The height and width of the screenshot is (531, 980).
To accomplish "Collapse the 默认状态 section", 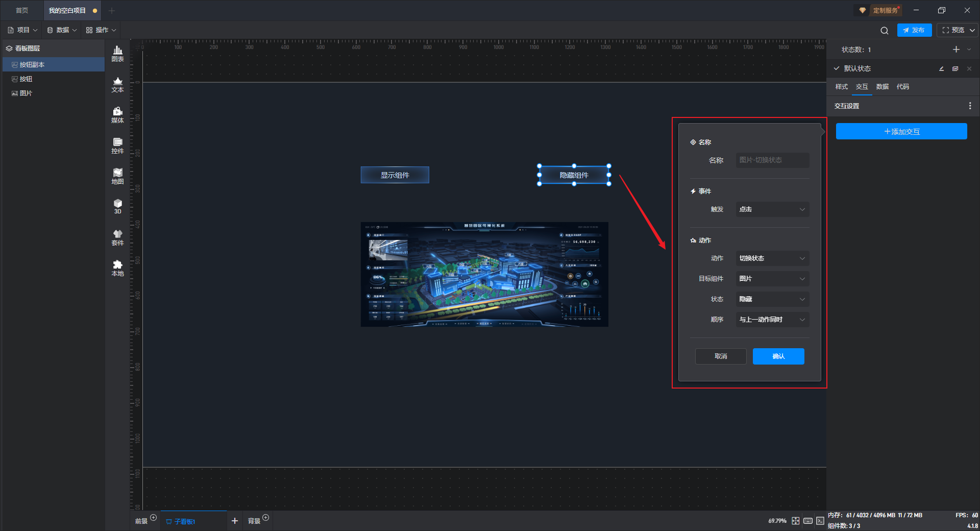I will coord(837,68).
